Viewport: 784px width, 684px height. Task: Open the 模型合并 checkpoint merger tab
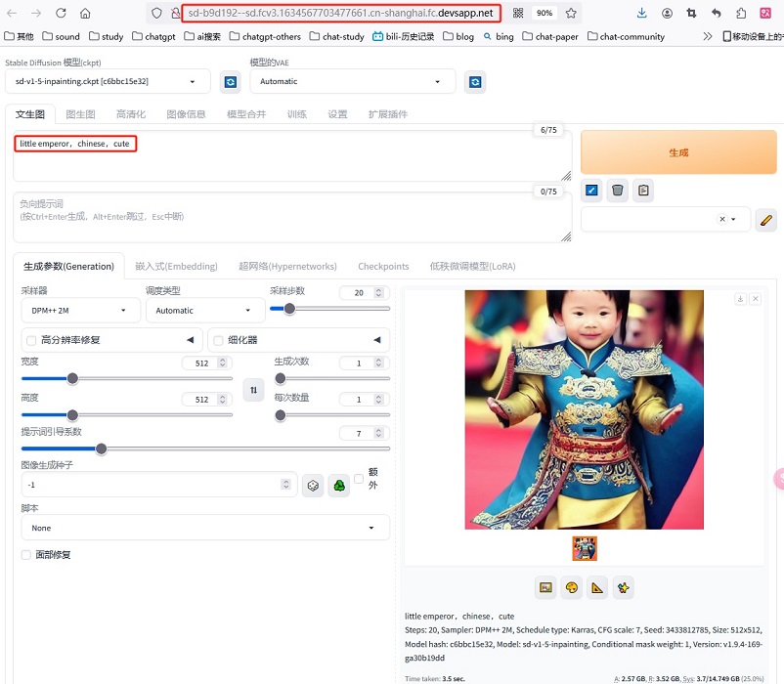click(246, 114)
